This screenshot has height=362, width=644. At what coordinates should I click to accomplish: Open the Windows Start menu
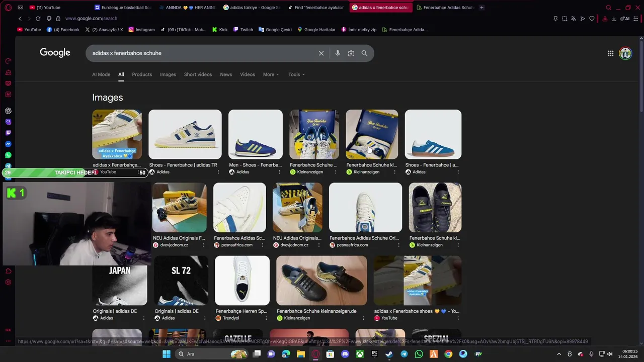tap(167, 354)
